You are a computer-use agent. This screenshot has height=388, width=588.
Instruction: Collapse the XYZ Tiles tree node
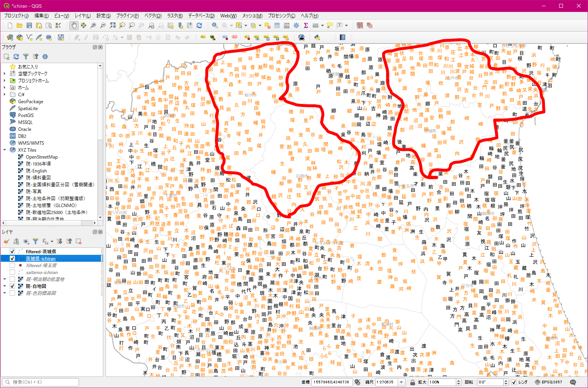coord(5,150)
